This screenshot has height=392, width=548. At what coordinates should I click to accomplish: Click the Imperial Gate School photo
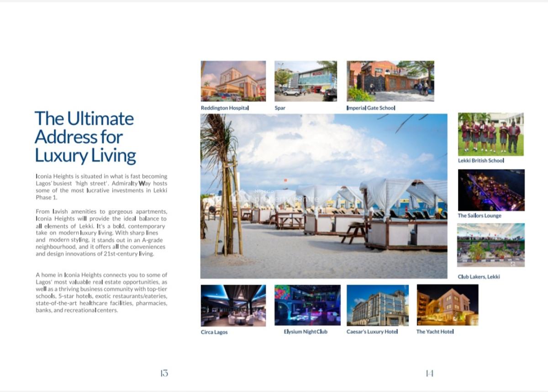pos(390,81)
